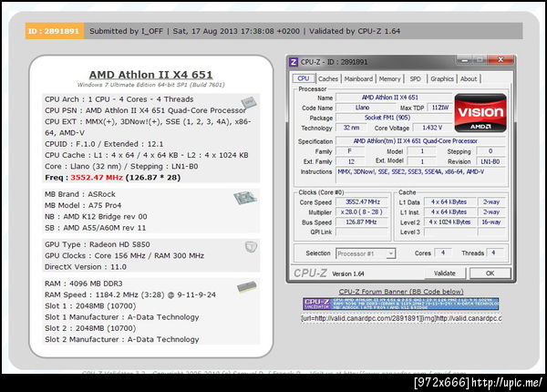This screenshot has width=547, height=392.
Task: Click the Cores count value 4
Action: click(443, 253)
